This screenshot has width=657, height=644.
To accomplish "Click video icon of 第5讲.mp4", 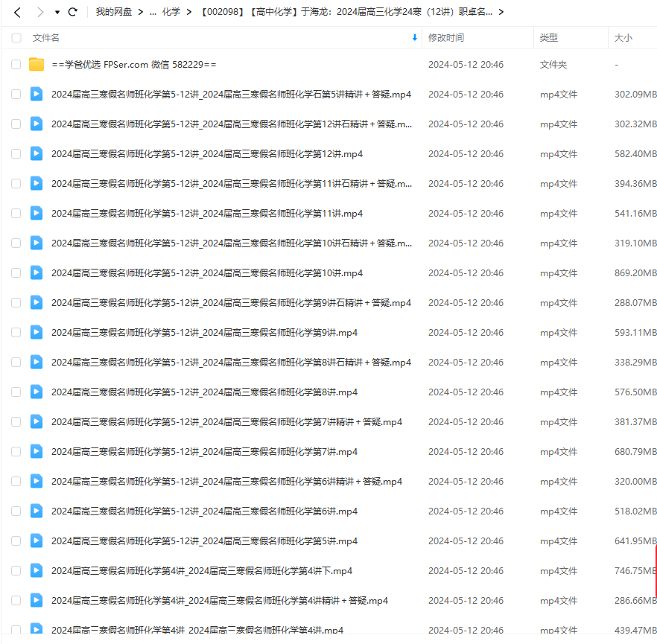I will (36, 540).
